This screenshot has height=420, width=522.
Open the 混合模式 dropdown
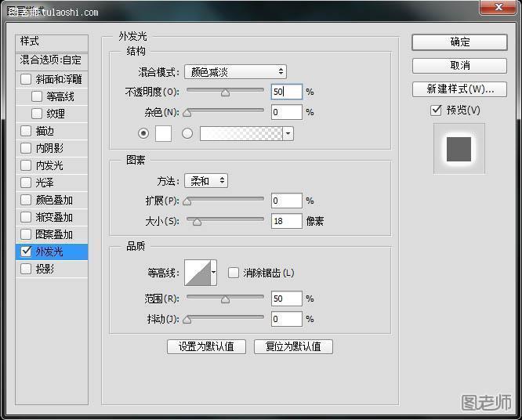point(235,72)
